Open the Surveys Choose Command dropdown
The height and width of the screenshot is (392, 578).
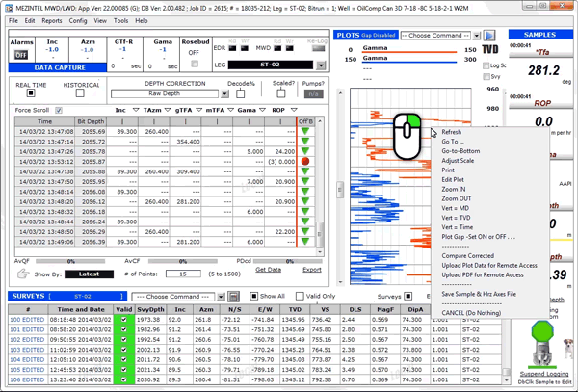(x=221, y=297)
